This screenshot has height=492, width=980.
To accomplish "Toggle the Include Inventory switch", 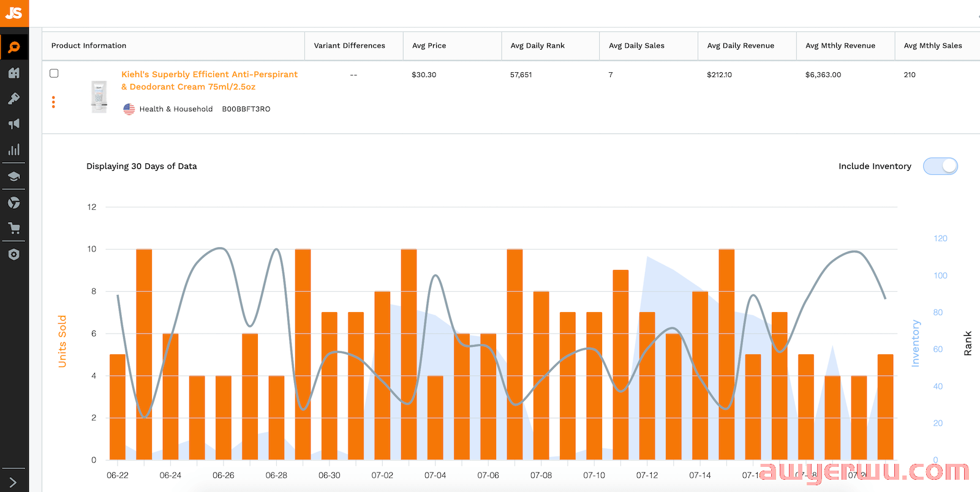I will coord(940,166).
